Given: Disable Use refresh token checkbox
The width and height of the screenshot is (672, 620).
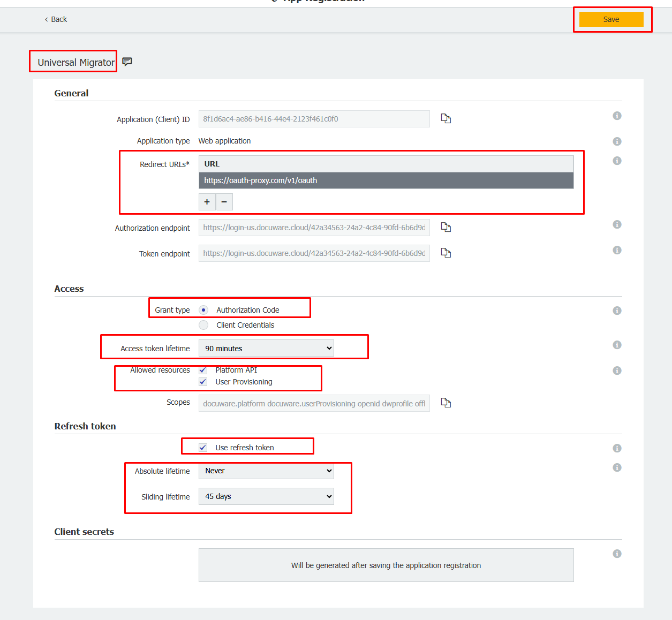Looking at the screenshot, I should click(x=203, y=448).
